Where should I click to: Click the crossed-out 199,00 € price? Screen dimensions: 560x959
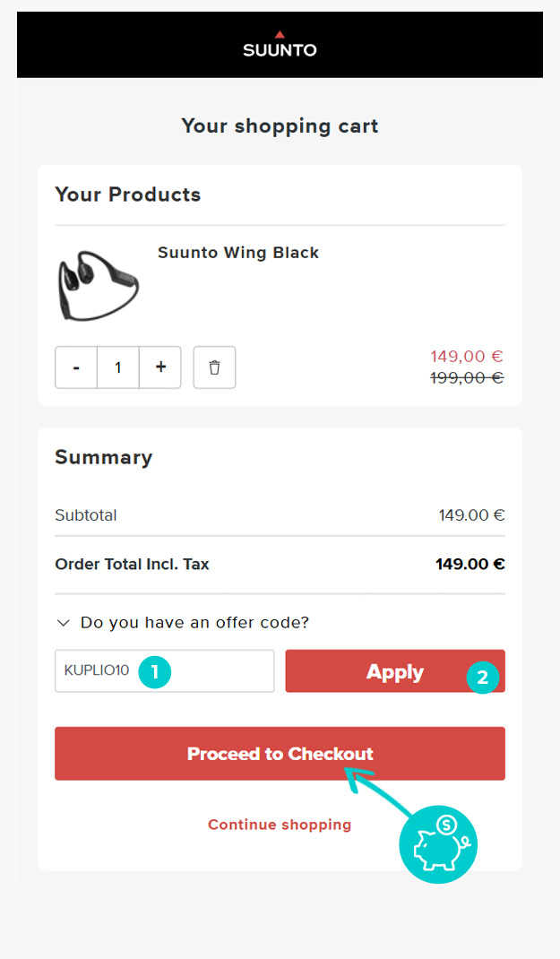(x=467, y=378)
